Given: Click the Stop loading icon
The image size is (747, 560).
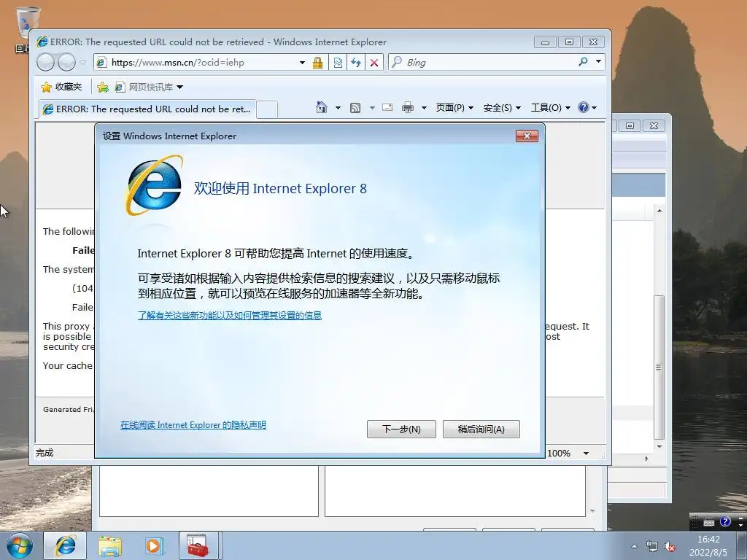Looking at the screenshot, I should tap(374, 63).
